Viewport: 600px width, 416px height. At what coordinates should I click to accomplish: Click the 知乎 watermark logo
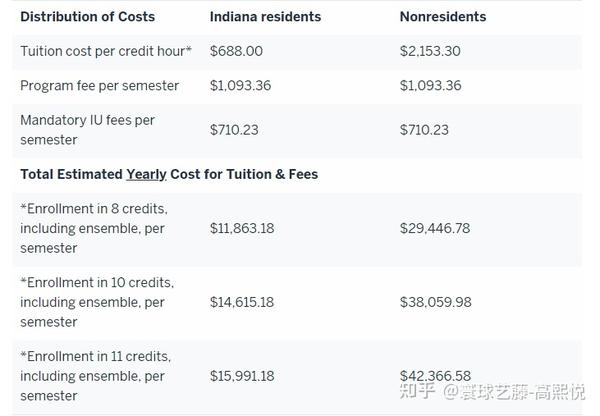[417, 391]
